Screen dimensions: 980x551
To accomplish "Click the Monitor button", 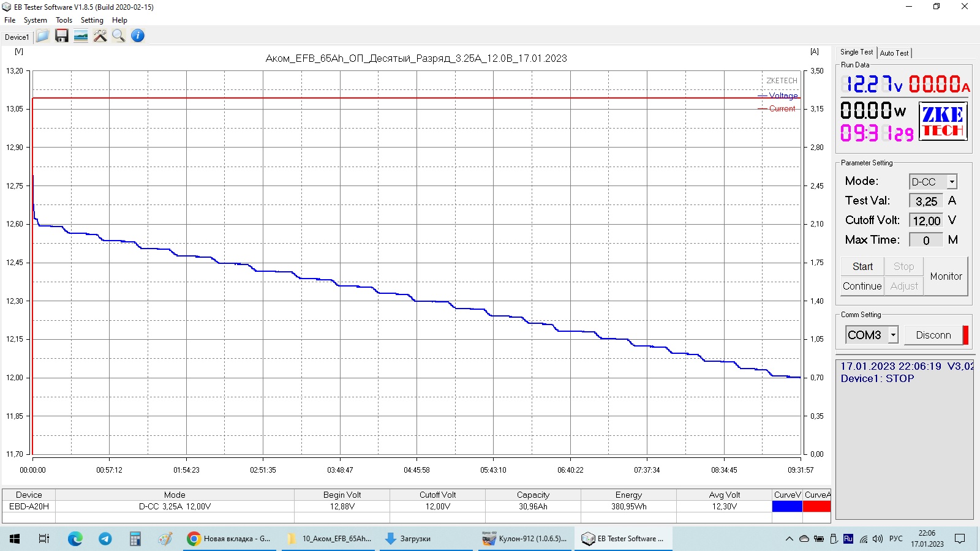I will (x=946, y=277).
